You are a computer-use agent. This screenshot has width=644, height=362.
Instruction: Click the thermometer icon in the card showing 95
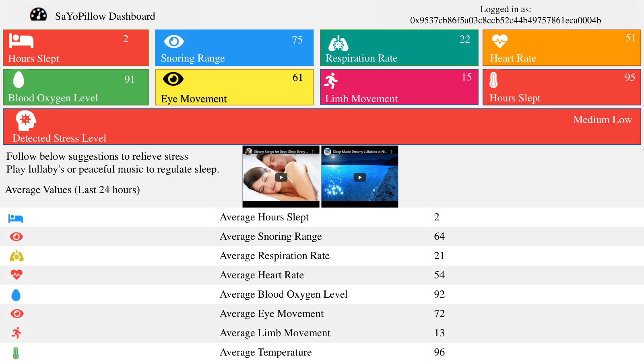tap(493, 79)
